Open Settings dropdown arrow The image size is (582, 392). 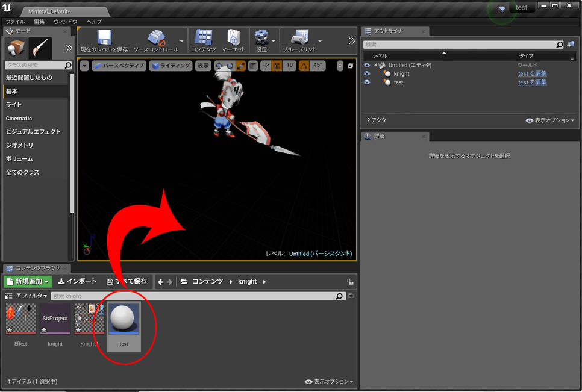(274, 41)
